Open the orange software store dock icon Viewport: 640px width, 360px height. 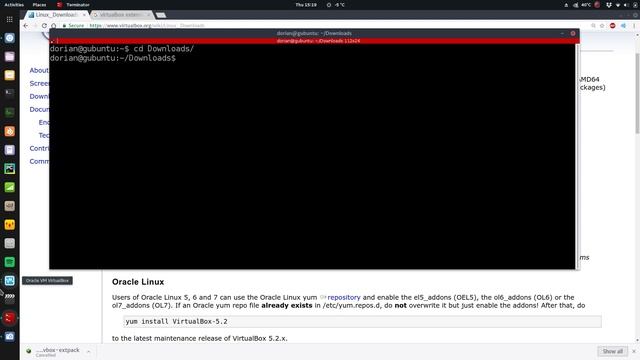9,131
